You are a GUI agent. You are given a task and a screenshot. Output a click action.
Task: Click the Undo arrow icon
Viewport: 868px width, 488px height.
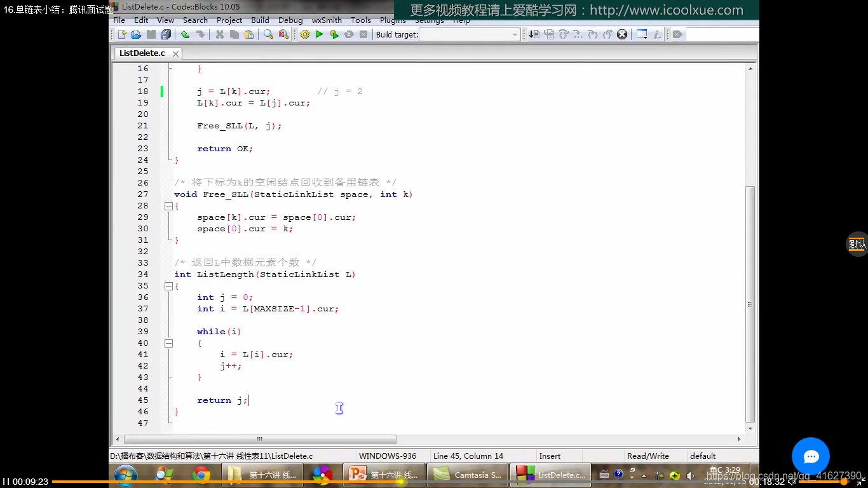[185, 34]
